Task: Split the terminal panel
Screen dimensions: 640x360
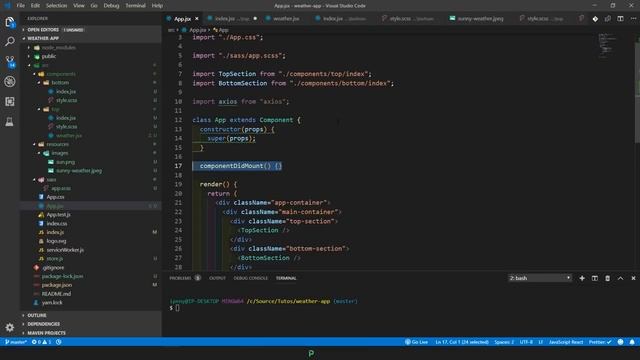Action: 595,278
